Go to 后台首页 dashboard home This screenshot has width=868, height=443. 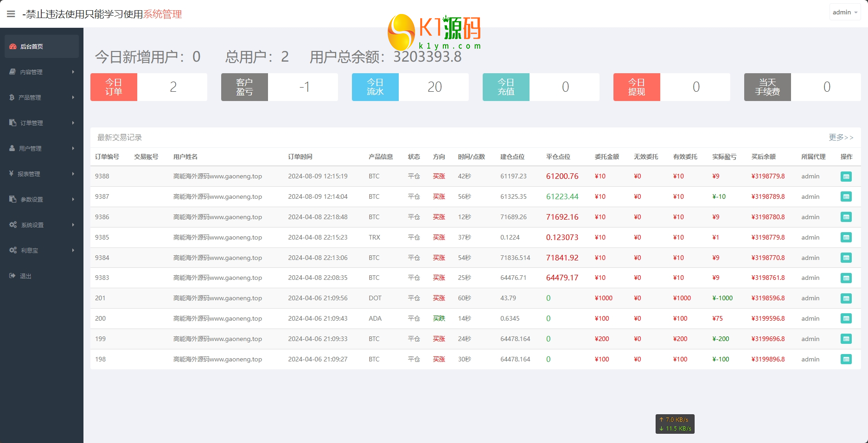[32, 46]
